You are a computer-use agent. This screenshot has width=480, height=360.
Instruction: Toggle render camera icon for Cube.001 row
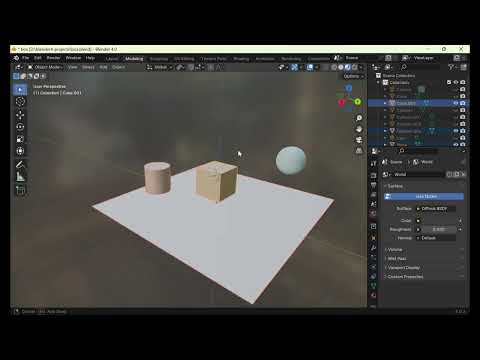click(463, 103)
